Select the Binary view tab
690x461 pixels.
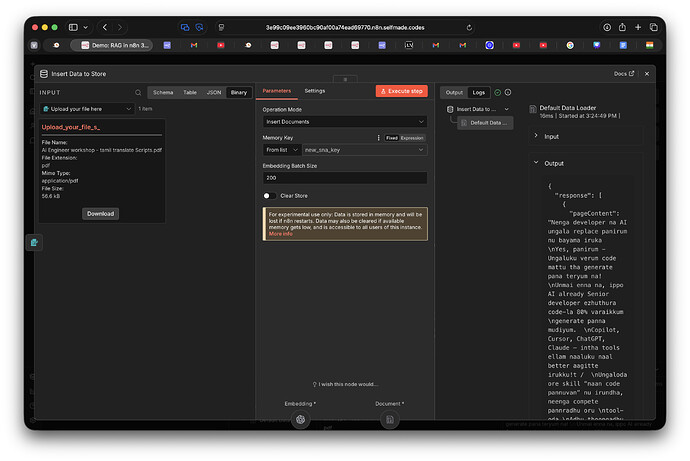[239, 92]
